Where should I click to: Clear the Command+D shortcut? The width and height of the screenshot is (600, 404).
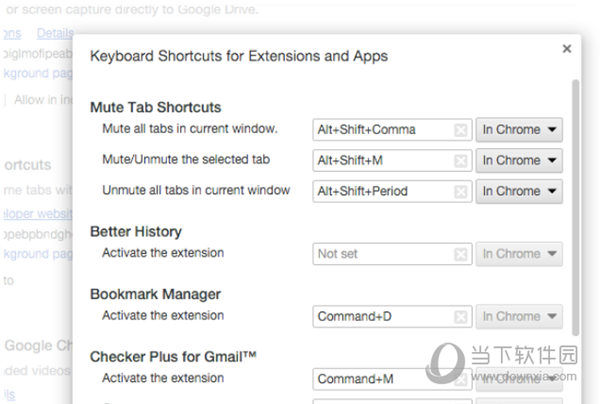coord(460,317)
